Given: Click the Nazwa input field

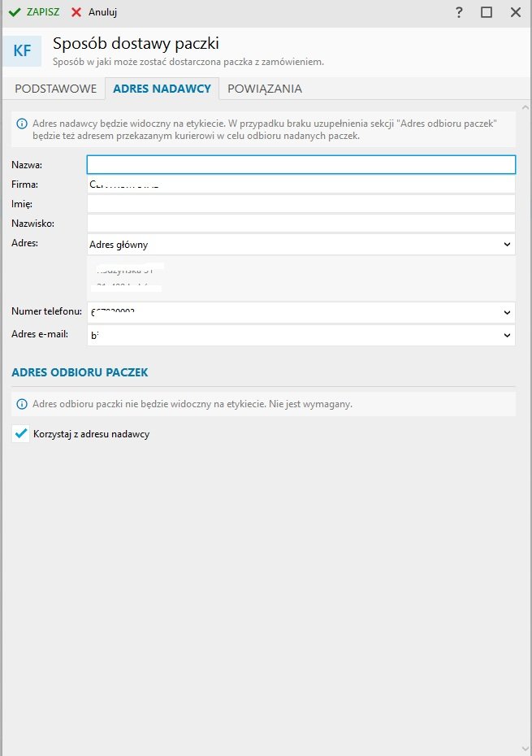Looking at the screenshot, I should click(x=301, y=165).
